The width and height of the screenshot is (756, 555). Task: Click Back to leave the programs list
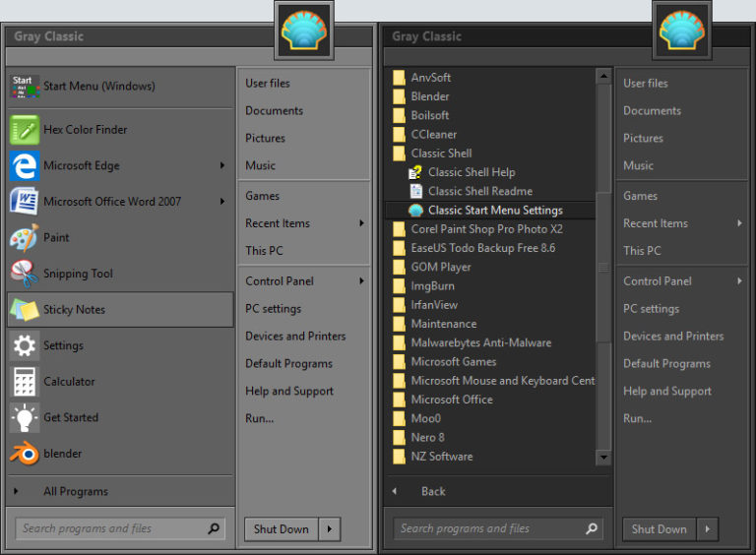pyautogui.click(x=432, y=491)
